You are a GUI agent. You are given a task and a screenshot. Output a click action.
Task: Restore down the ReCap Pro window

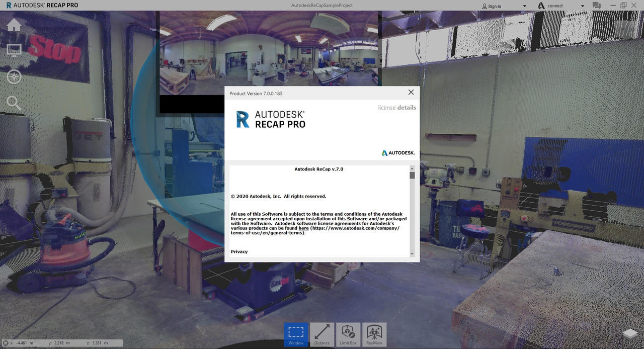pos(623,6)
